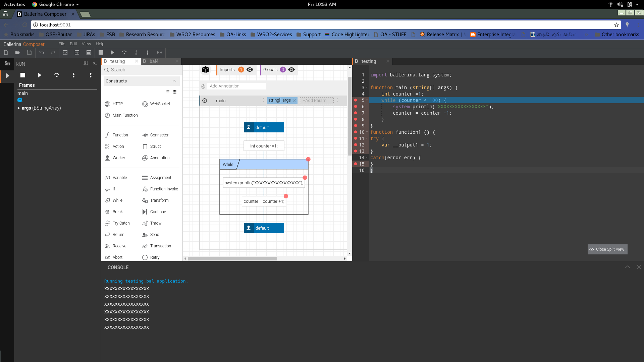Select the Try-Catch construct icon
The image size is (644, 362).
(107, 223)
